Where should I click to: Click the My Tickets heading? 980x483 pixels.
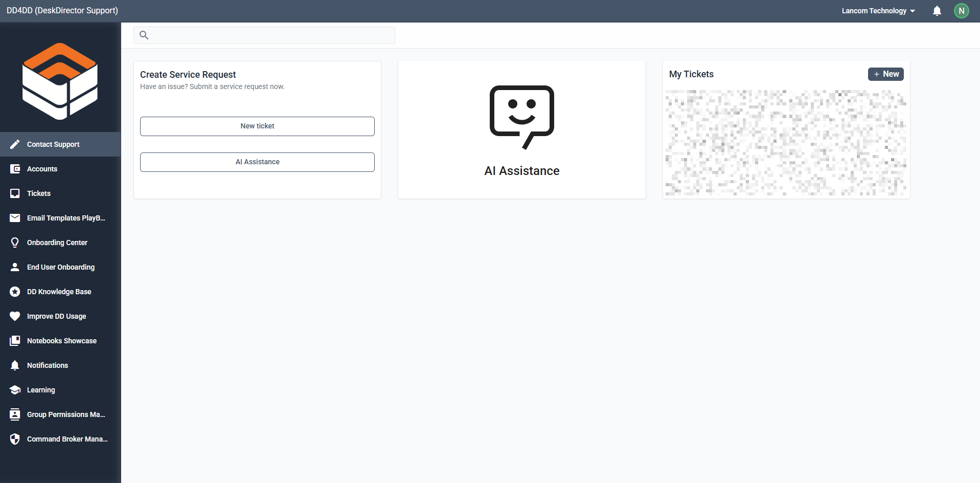pyautogui.click(x=691, y=74)
